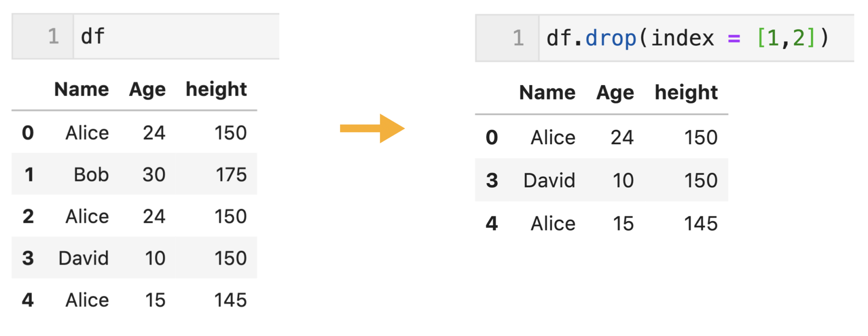
Task: Click row index 2 in left table
Action: [x=28, y=216]
